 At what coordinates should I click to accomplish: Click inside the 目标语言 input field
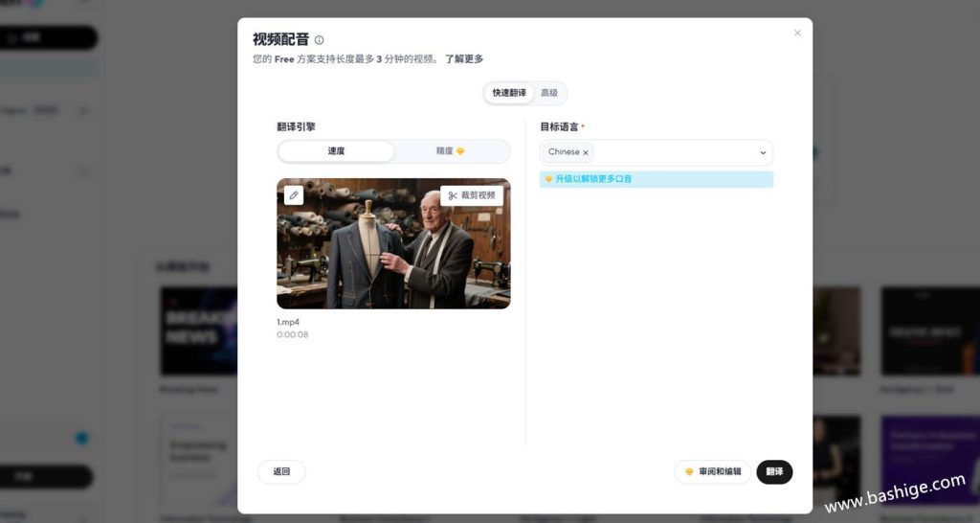657,152
